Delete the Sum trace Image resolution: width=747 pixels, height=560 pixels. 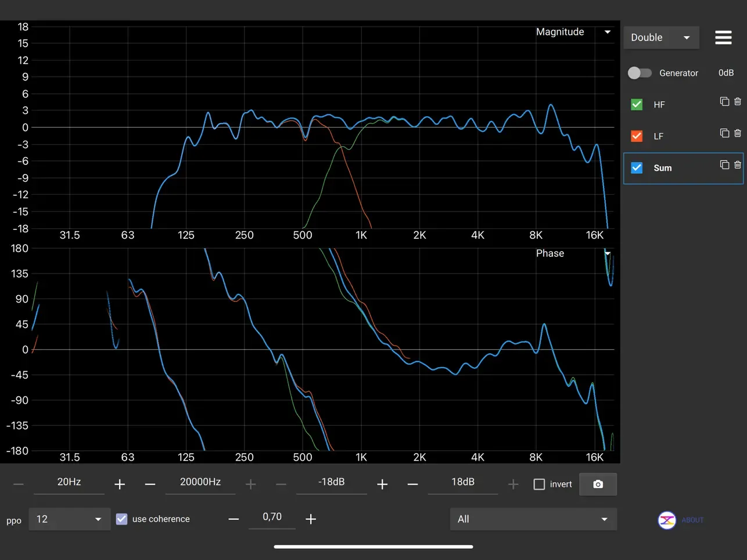(x=738, y=164)
